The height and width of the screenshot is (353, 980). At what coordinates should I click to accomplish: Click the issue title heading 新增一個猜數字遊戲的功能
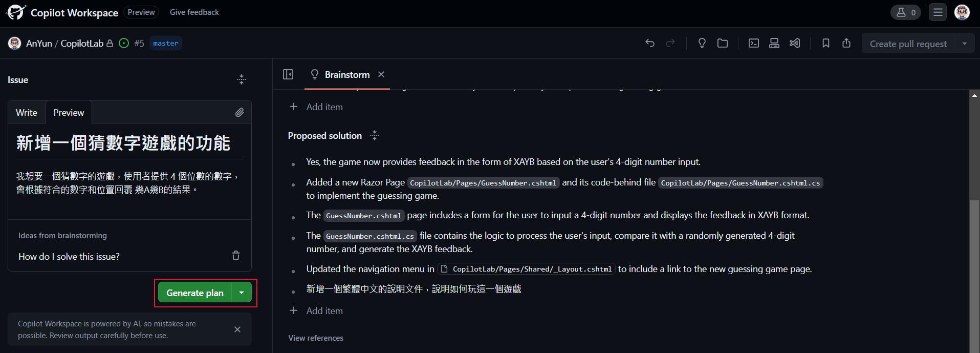tap(123, 143)
